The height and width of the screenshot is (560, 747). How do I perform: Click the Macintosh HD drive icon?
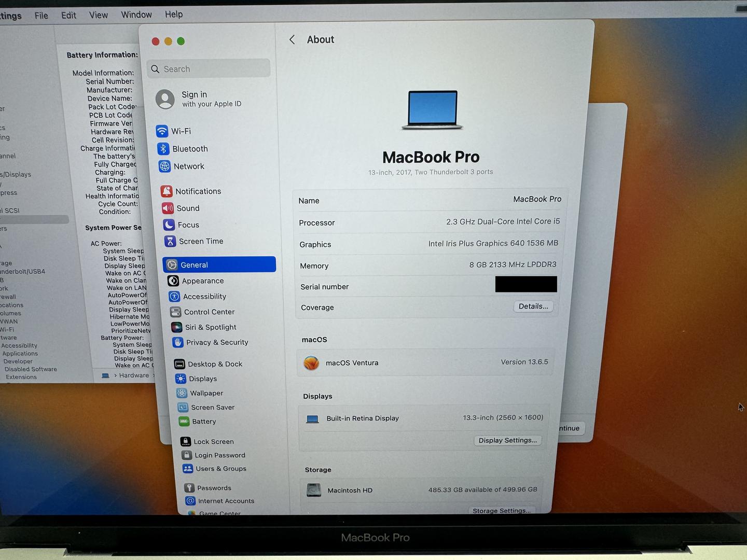[x=314, y=490]
